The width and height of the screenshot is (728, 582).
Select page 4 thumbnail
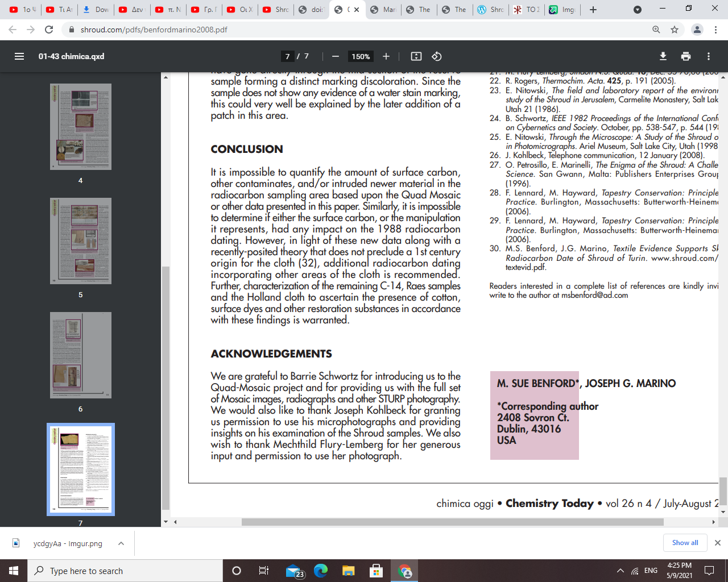coord(81,127)
